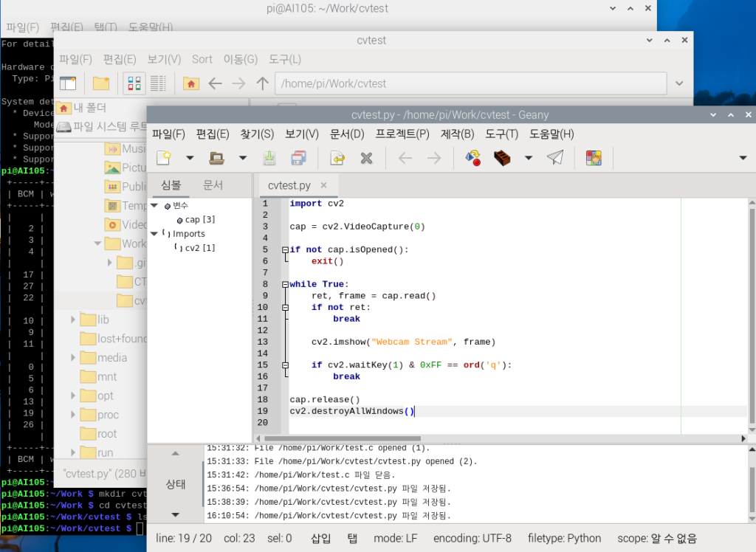Select cap [3] symbol entry
Viewport: 756px width, 552px height.
pos(199,220)
